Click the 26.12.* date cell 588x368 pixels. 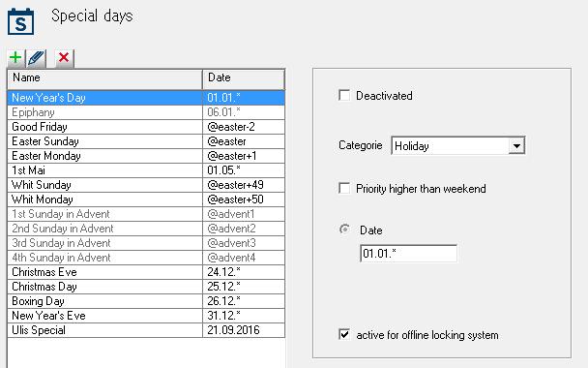(x=244, y=301)
